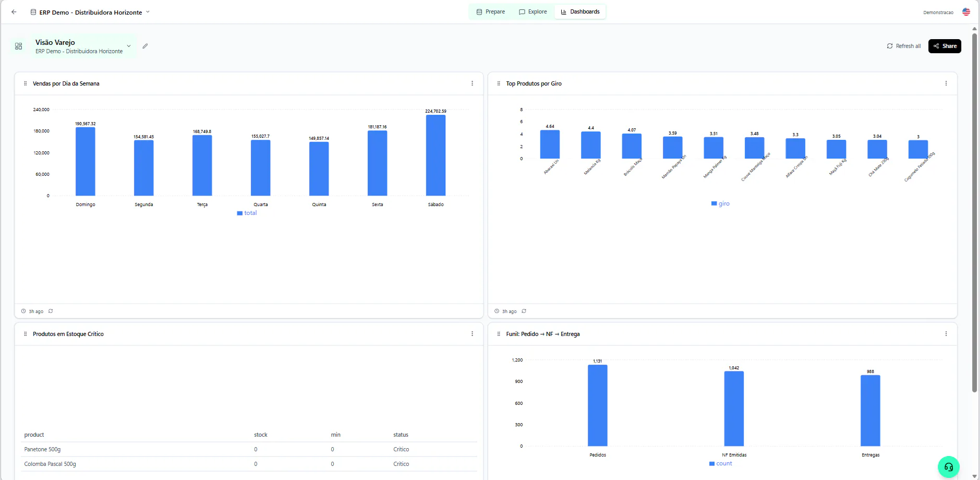Refresh the Top Produtos por Giro chart
This screenshot has height=480, width=980.
(x=524, y=311)
